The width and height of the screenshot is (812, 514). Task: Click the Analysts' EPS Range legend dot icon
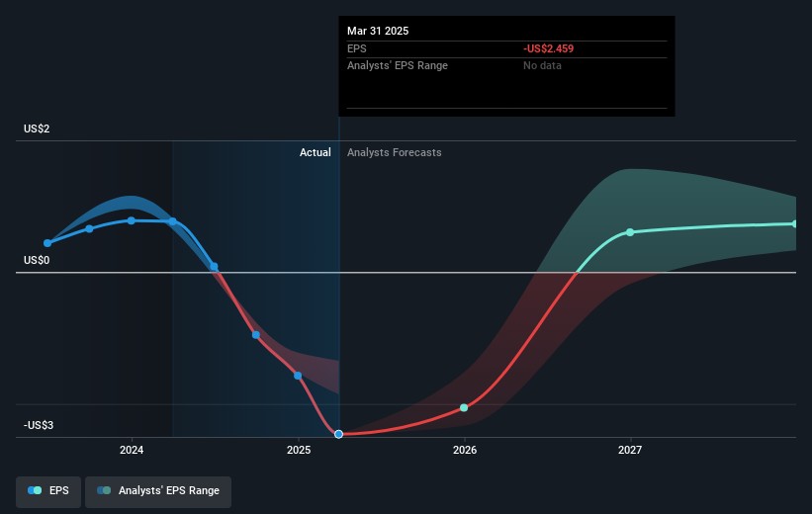(104, 490)
